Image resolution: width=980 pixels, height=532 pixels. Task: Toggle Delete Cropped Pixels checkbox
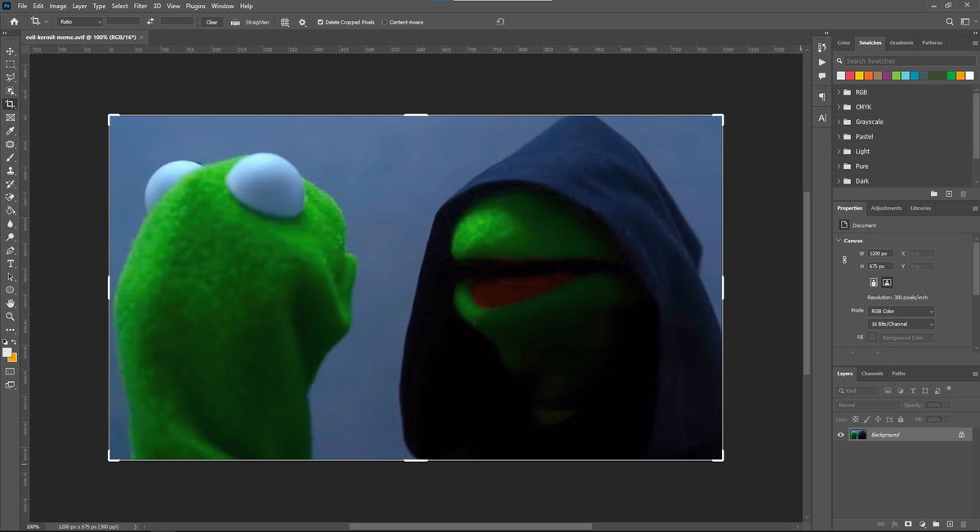(320, 22)
